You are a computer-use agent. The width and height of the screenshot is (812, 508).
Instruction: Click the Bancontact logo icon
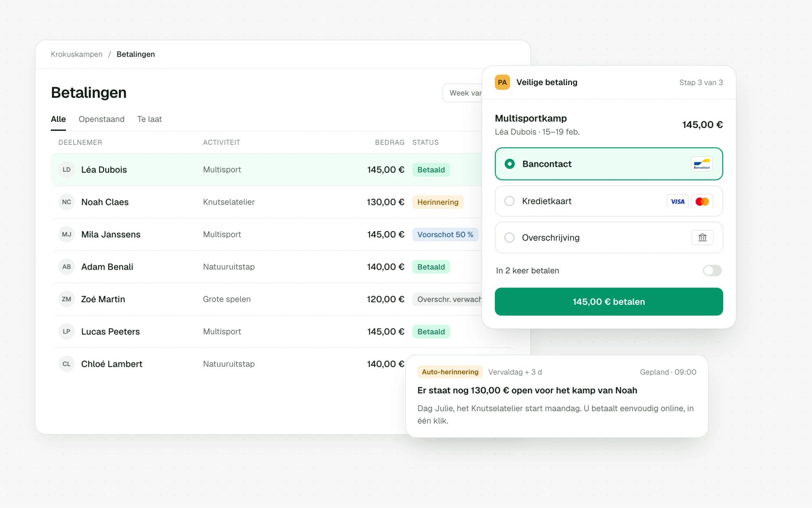click(702, 164)
